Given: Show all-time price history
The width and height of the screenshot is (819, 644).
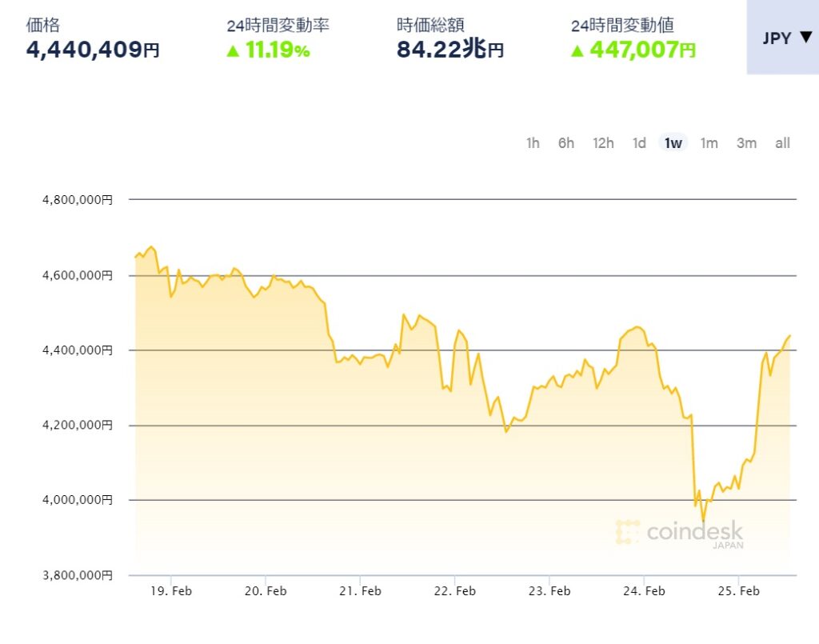Looking at the screenshot, I should tap(782, 143).
